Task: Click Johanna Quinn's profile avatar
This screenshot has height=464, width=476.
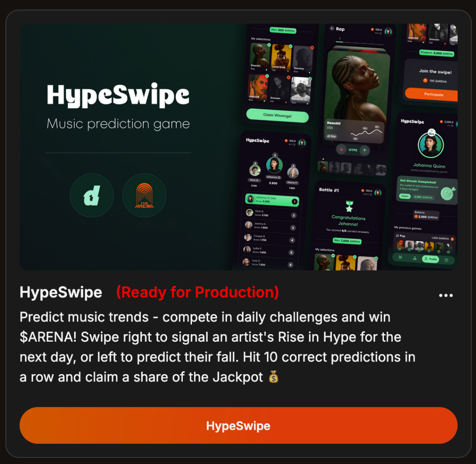Action: click(431, 145)
